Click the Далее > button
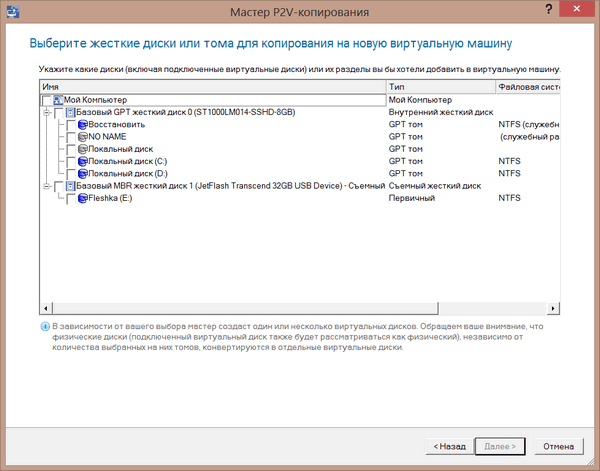Screen dimensions: 600x471 click(x=500, y=447)
